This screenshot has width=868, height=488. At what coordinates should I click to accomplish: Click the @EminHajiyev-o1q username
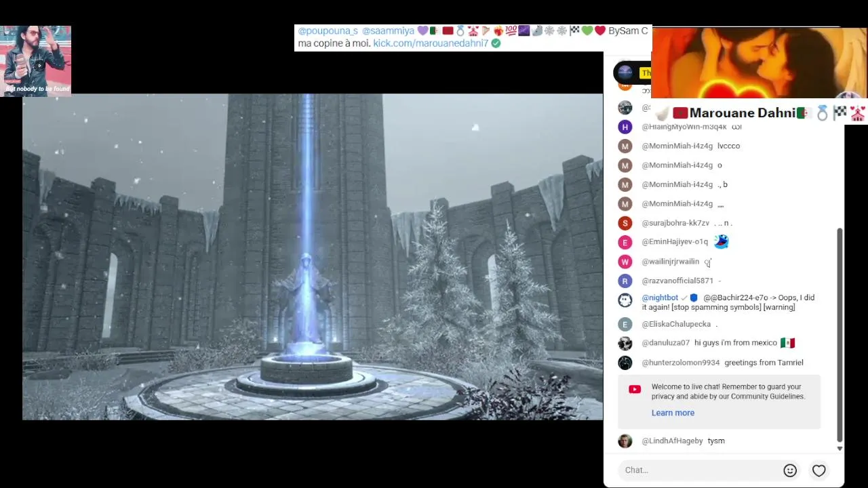pos(675,242)
